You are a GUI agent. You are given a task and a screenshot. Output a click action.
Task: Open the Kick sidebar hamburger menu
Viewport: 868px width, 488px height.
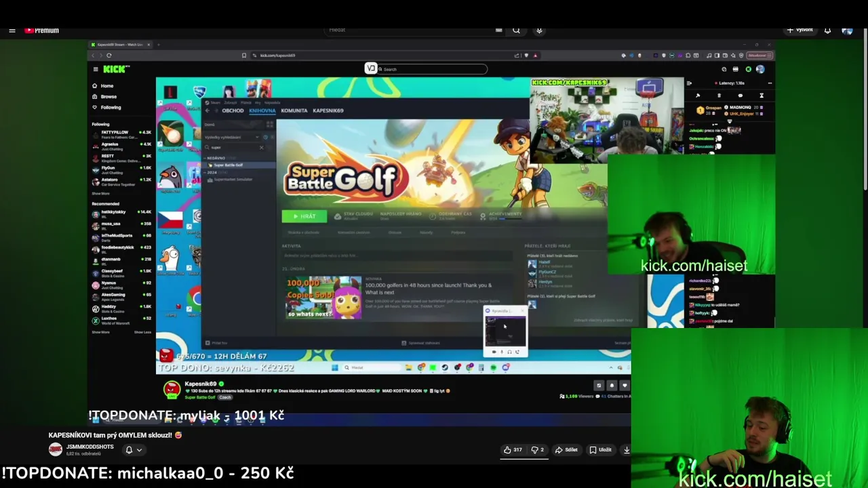(x=96, y=69)
